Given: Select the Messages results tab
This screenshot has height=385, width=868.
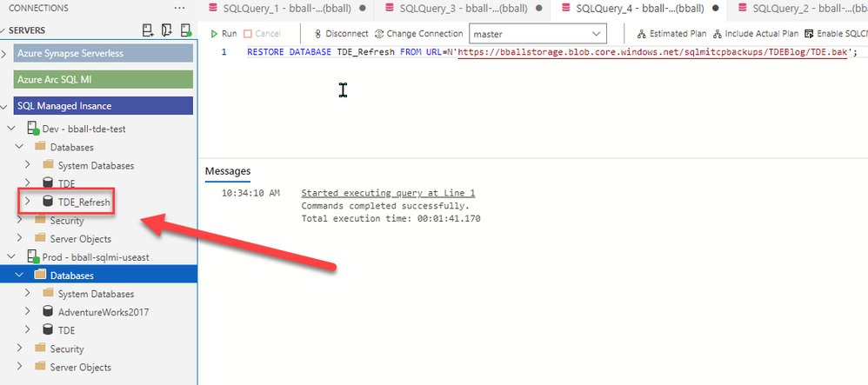Looking at the screenshot, I should coord(228,171).
